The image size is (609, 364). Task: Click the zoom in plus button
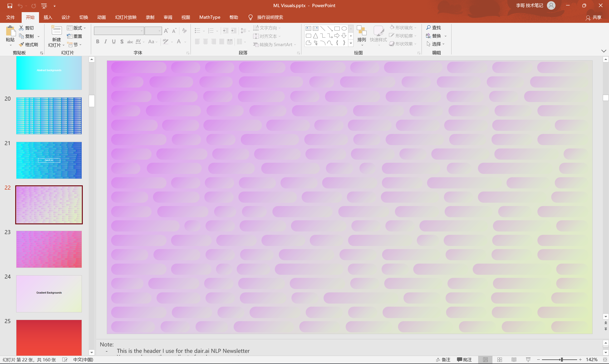(x=580, y=359)
